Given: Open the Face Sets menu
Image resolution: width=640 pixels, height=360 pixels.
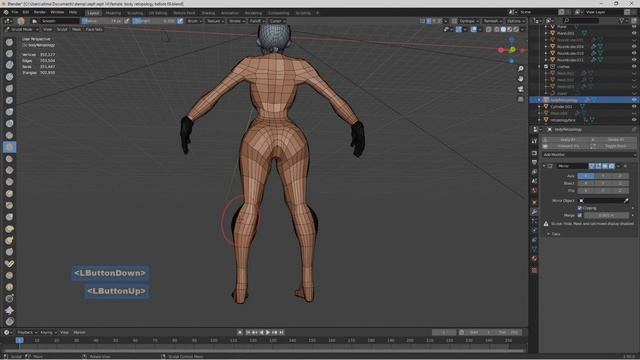Looking at the screenshot, I should click(94, 29).
